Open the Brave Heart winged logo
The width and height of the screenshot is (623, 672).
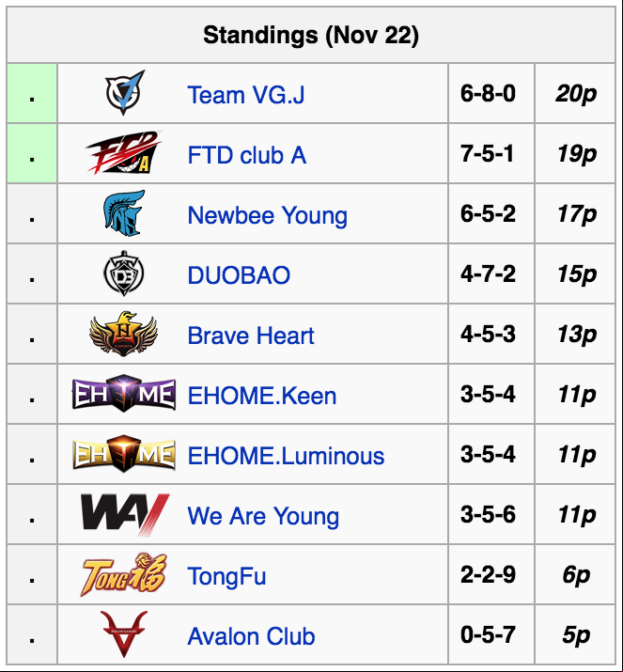[x=124, y=334]
